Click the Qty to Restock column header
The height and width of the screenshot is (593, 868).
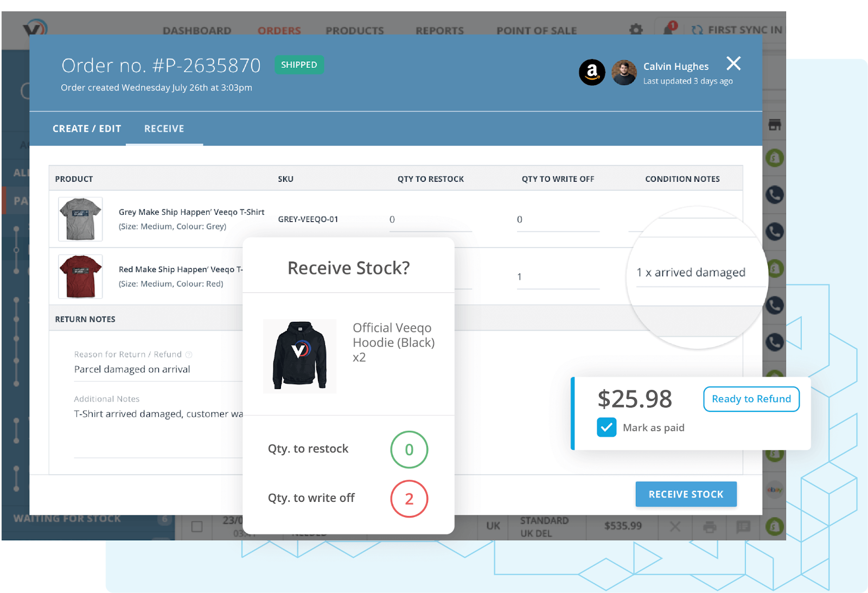[431, 179]
